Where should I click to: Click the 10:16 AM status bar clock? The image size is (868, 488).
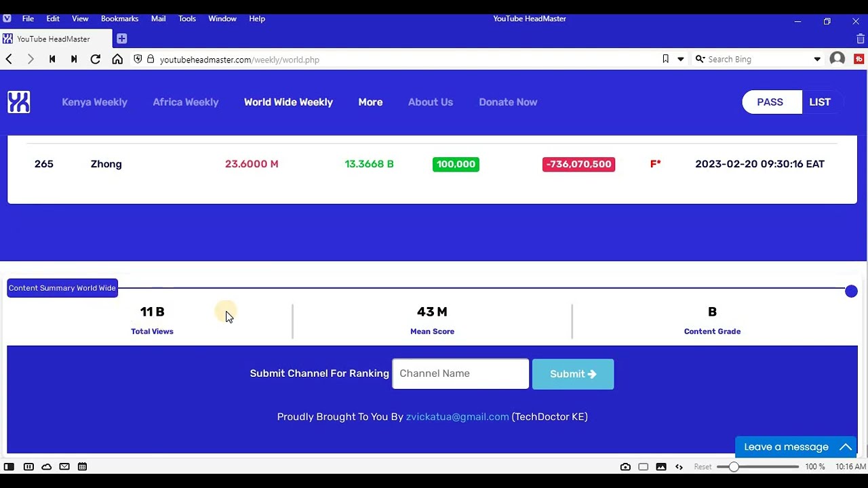pyautogui.click(x=850, y=466)
